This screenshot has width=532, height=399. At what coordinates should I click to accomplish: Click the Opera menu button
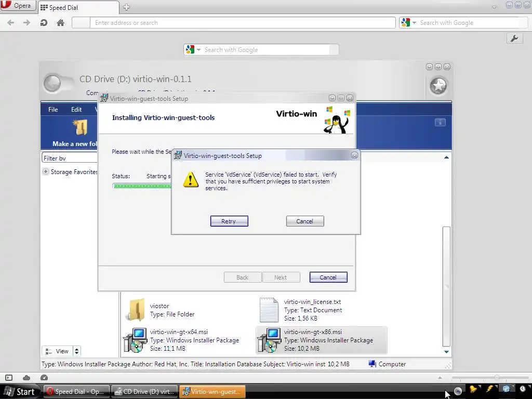click(x=18, y=6)
